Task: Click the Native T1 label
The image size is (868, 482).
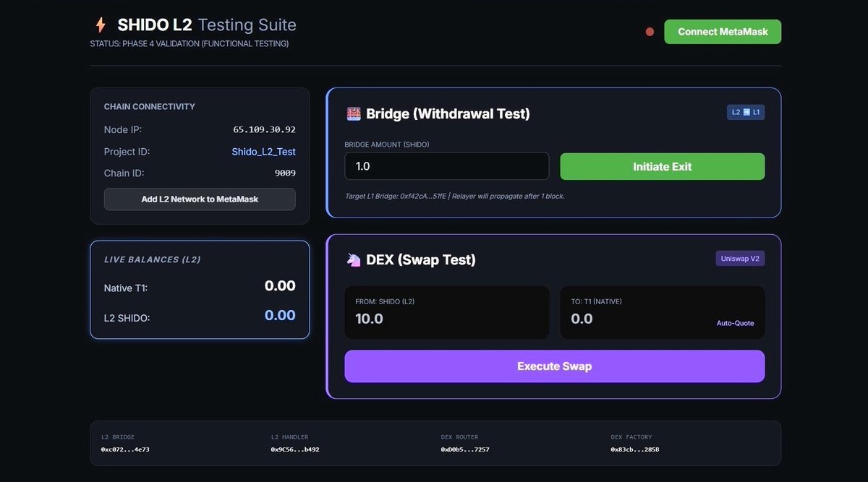Action: 126,288
